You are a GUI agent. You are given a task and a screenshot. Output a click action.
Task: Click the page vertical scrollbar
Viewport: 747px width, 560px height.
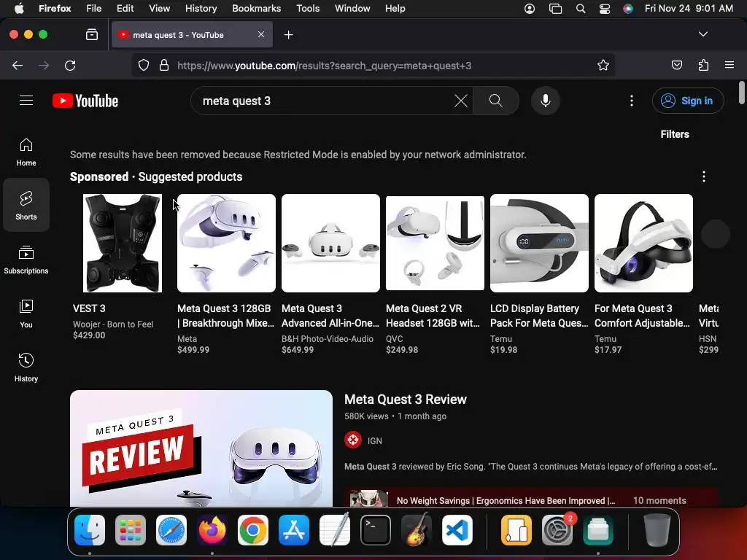coord(741,93)
